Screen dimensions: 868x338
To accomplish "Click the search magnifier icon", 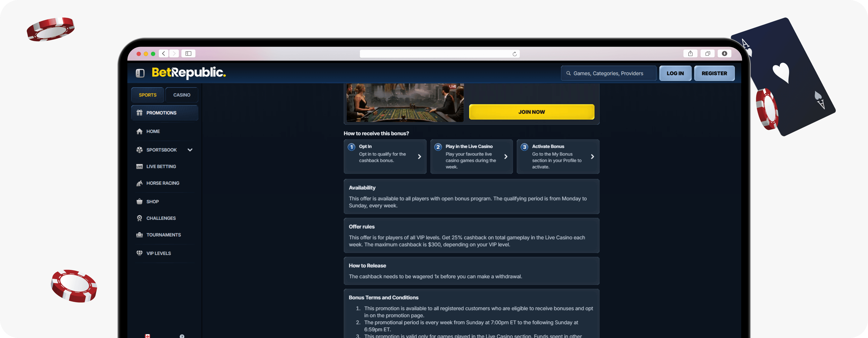I will 568,73.
